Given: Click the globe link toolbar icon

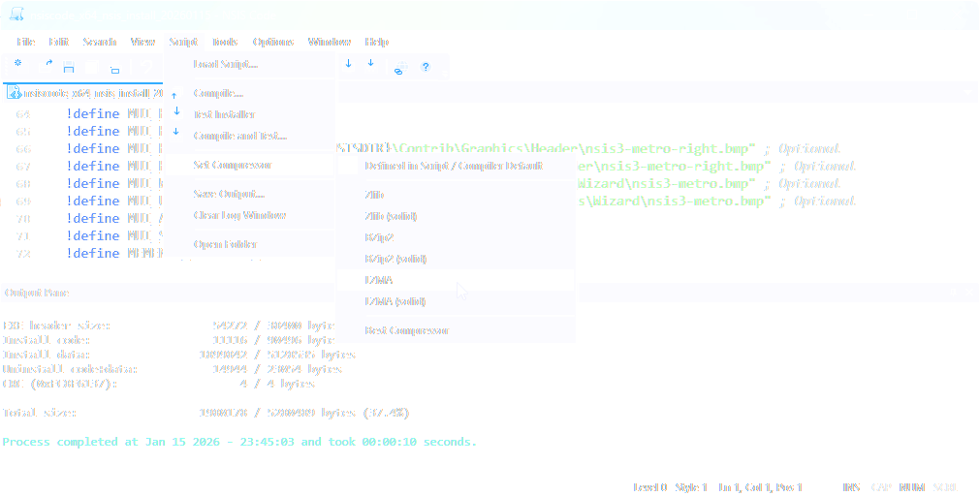Looking at the screenshot, I should [x=400, y=69].
